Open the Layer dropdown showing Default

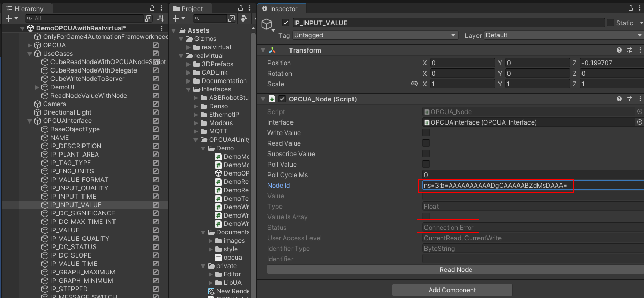pyautogui.click(x=564, y=35)
